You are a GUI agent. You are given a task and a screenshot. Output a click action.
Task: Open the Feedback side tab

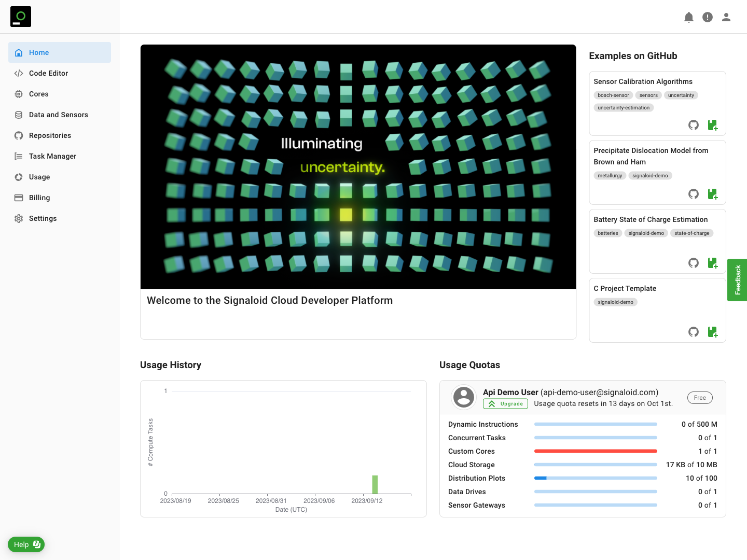click(x=737, y=280)
